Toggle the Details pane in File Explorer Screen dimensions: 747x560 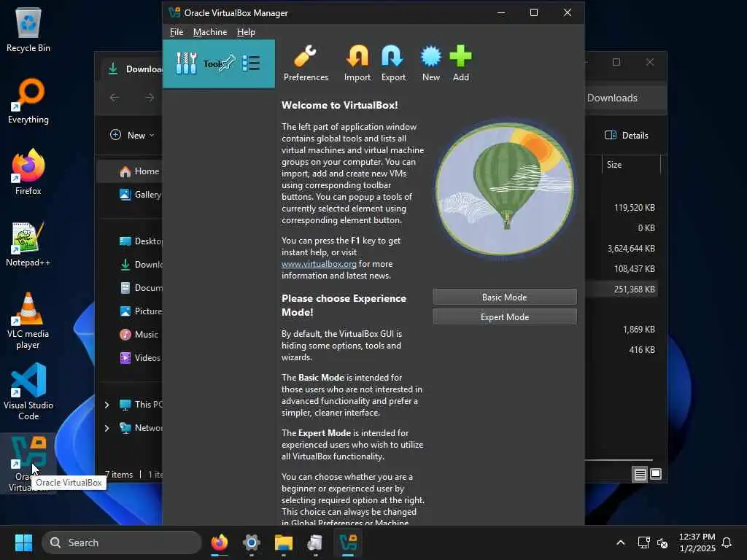[626, 135]
